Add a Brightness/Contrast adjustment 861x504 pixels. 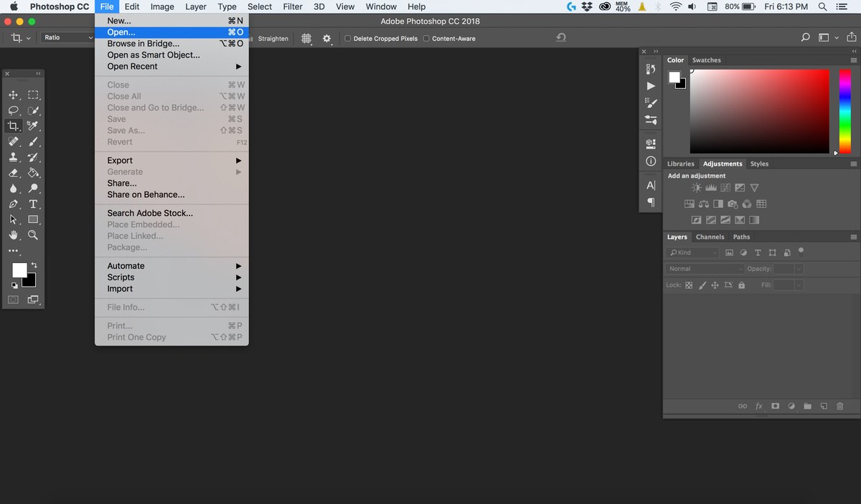pos(696,188)
